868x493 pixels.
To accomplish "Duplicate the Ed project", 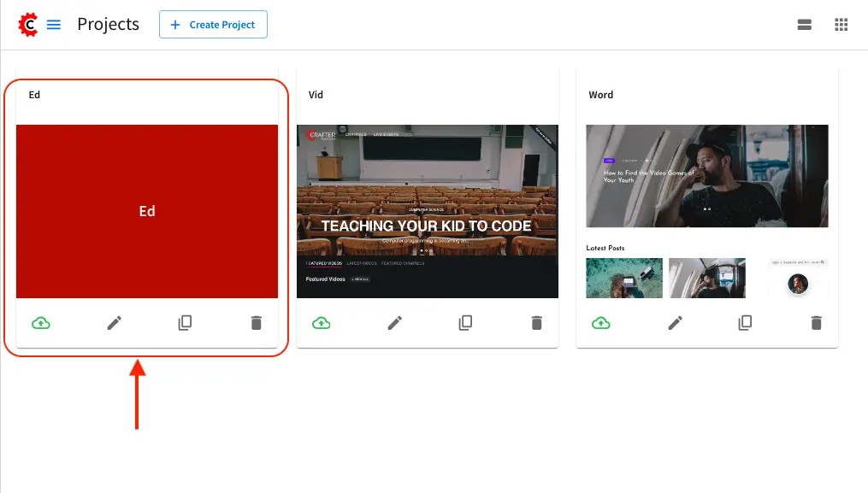I will pyautogui.click(x=185, y=323).
